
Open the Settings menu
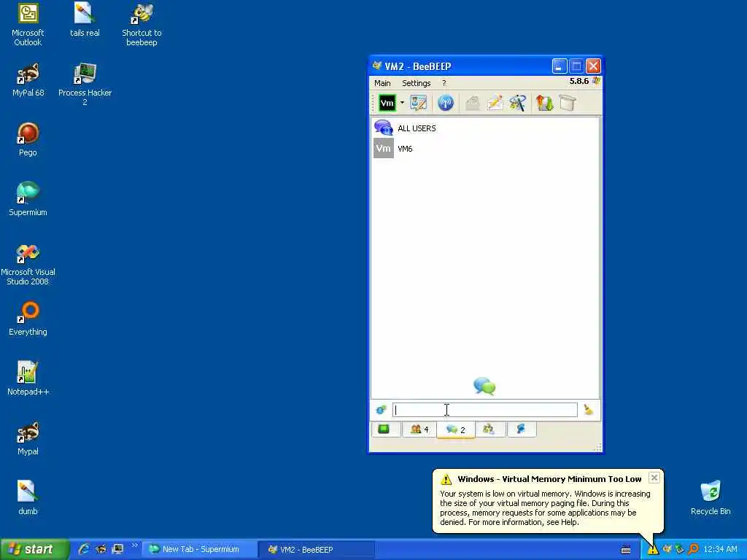tap(416, 83)
